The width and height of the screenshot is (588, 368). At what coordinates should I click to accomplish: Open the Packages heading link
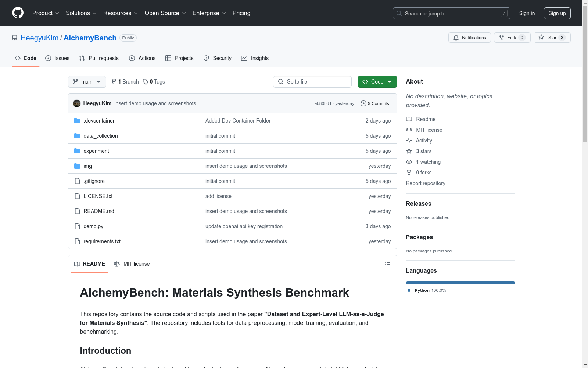coord(419,237)
